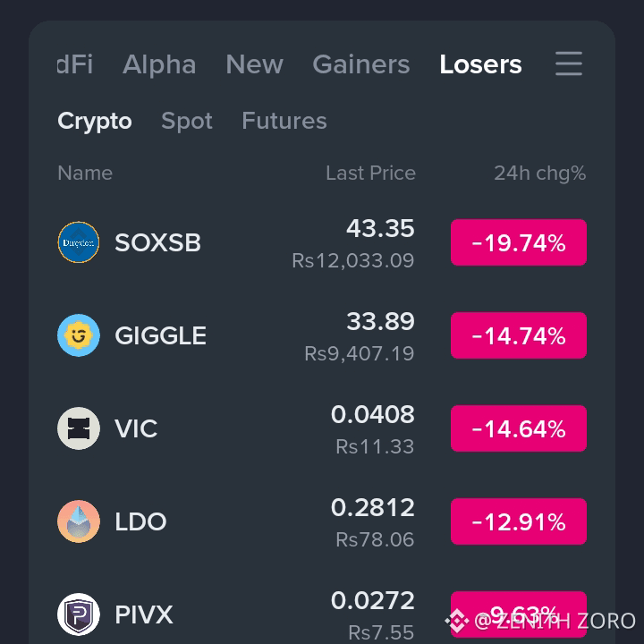Sort by 24h chg% column
Screen dimensions: 644x644
[x=539, y=173]
